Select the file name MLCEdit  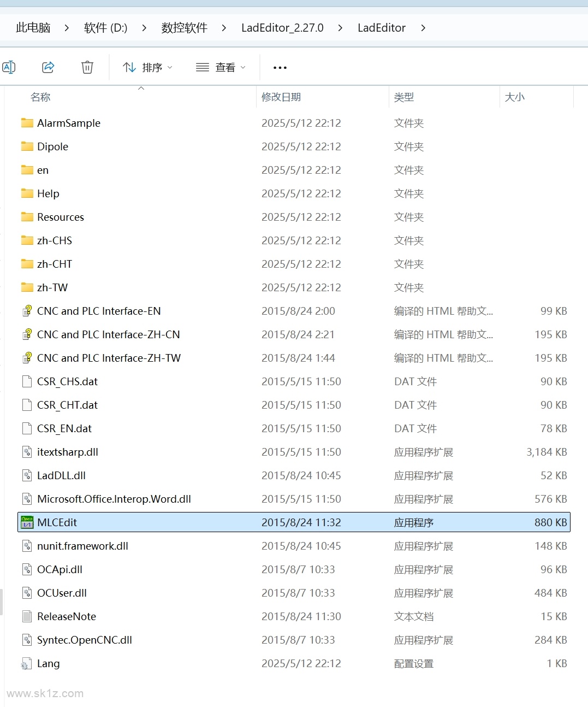click(57, 522)
